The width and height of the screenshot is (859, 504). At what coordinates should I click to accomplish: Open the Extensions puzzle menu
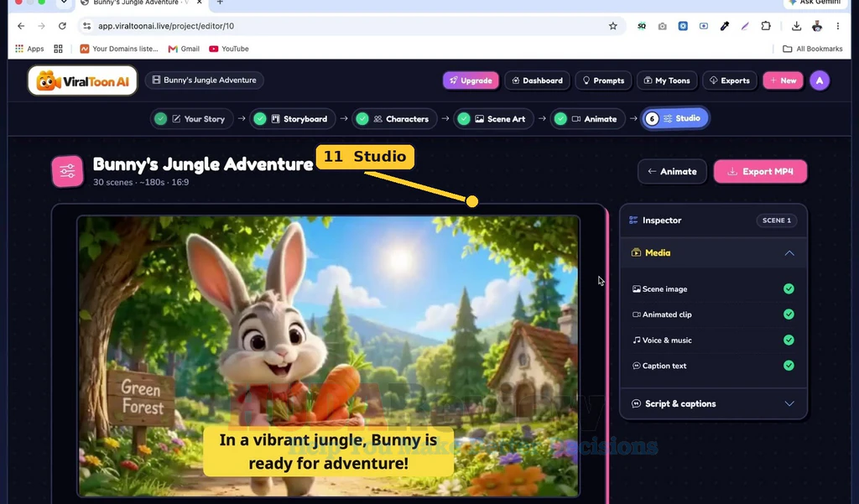point(766,26)
